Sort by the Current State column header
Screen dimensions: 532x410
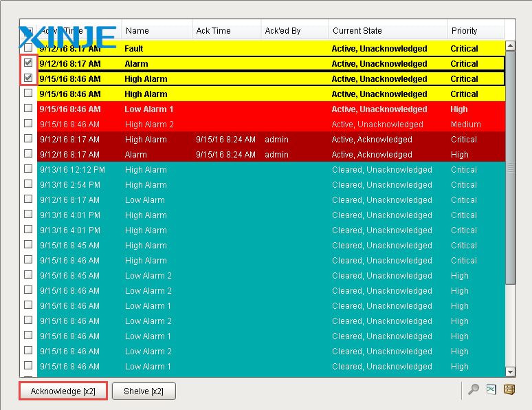388,30
